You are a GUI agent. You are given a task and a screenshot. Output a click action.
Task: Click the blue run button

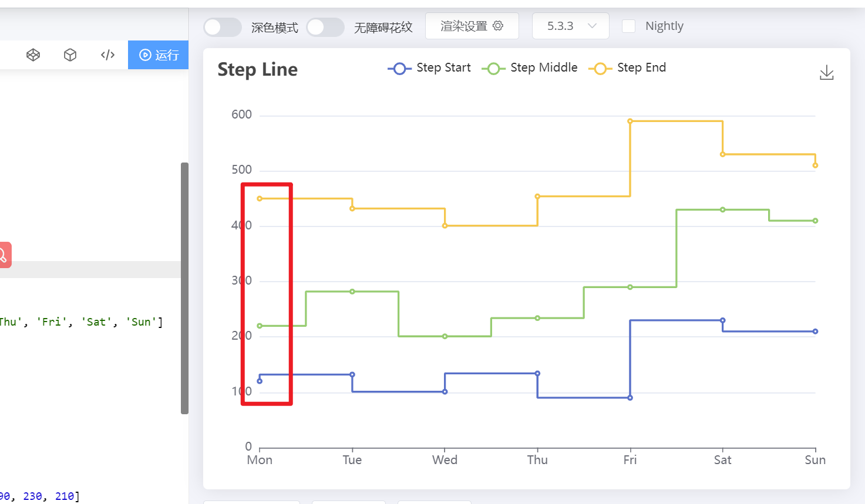[x=158, y=55]
